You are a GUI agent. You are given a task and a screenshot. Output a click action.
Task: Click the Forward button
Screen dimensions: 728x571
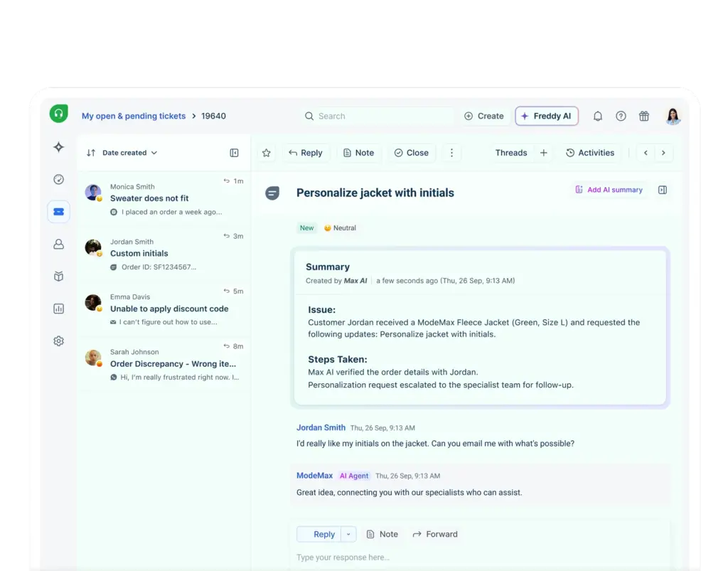[435, 534]
